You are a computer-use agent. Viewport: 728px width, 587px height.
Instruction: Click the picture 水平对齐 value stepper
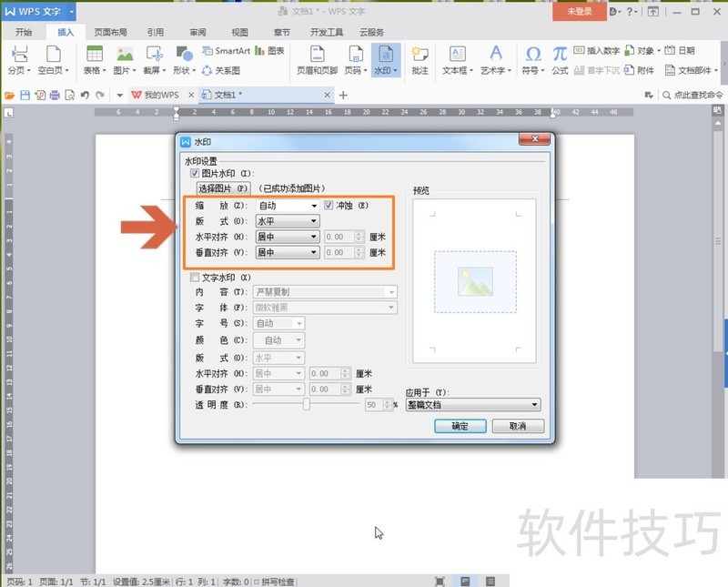coord(359,237)
